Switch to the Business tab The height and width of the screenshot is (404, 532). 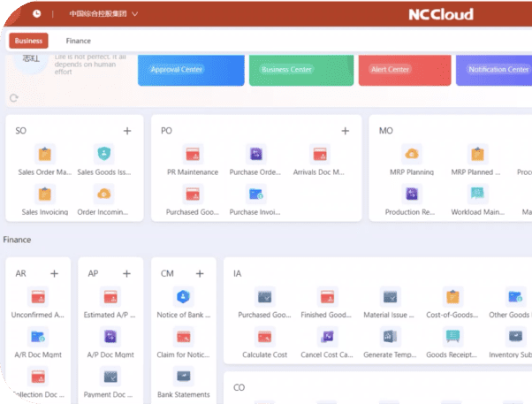28,41
